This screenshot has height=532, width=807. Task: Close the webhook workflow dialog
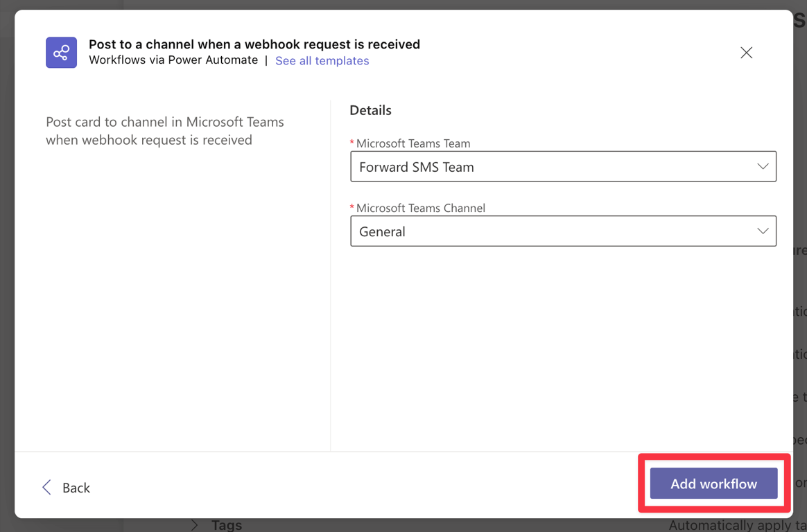pos(746,53)
